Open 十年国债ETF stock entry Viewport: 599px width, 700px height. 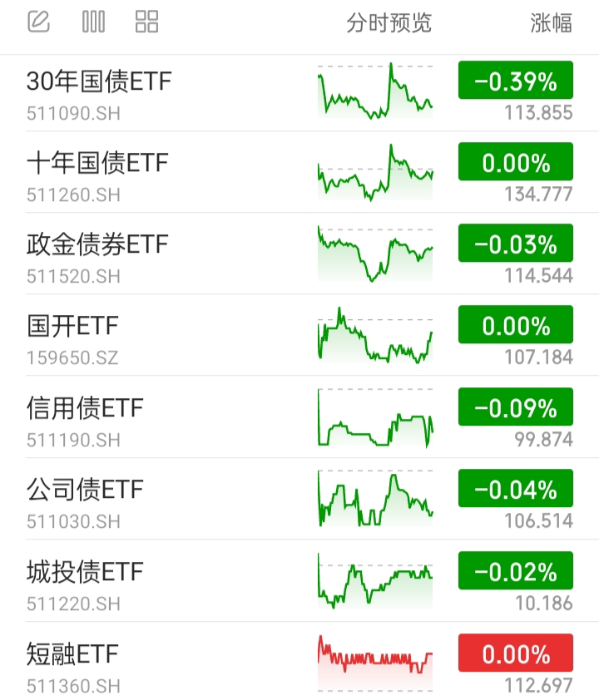coord(299,172)
